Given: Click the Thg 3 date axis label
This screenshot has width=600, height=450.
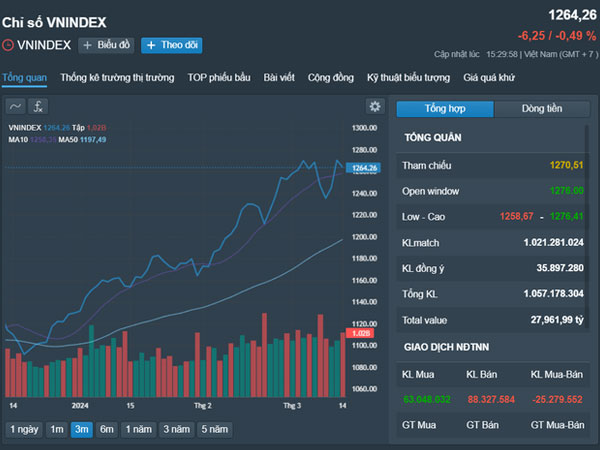Looking at the screenshot, I should pyautogui.click(x=292, y=406).
